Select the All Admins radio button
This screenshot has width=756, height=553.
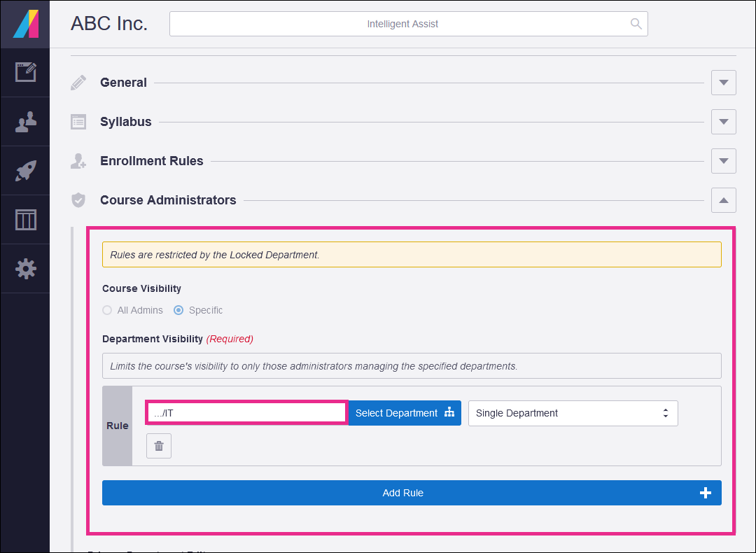[x=107, y=310]
